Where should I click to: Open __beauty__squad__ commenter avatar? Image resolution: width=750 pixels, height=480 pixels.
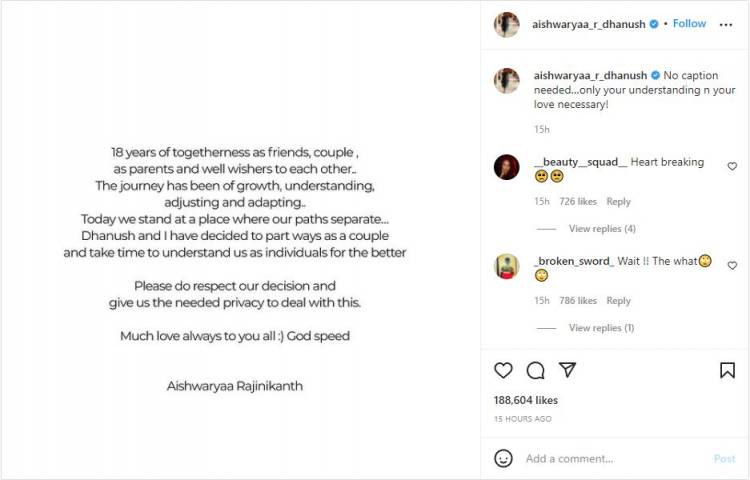tap(507, 167)
